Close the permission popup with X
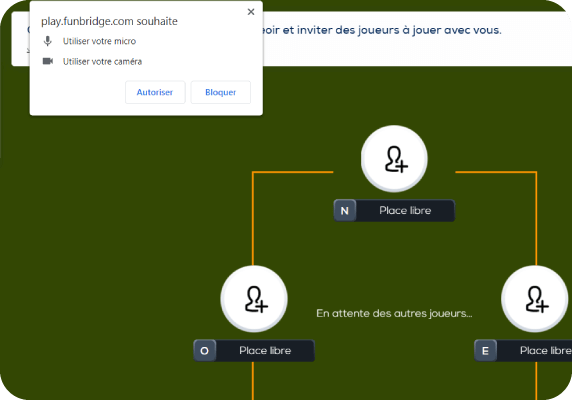The image size is (572, 400). [x=251, y=12]
